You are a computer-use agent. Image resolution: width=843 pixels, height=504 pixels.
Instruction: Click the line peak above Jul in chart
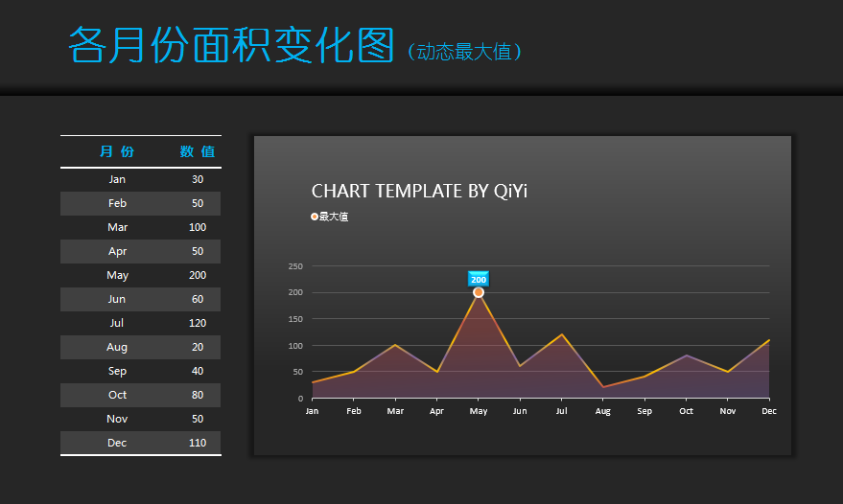coord(562,334)
